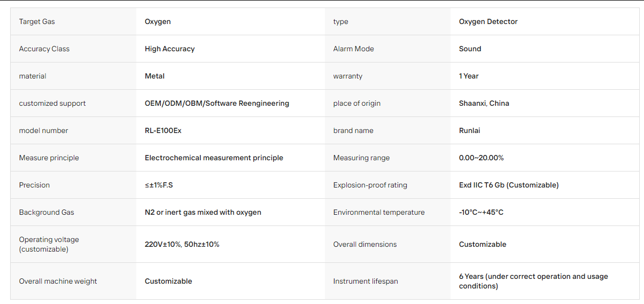Select the 'Explosion-proof rating' label
The image size is (644, 304).
click(370, 185)
